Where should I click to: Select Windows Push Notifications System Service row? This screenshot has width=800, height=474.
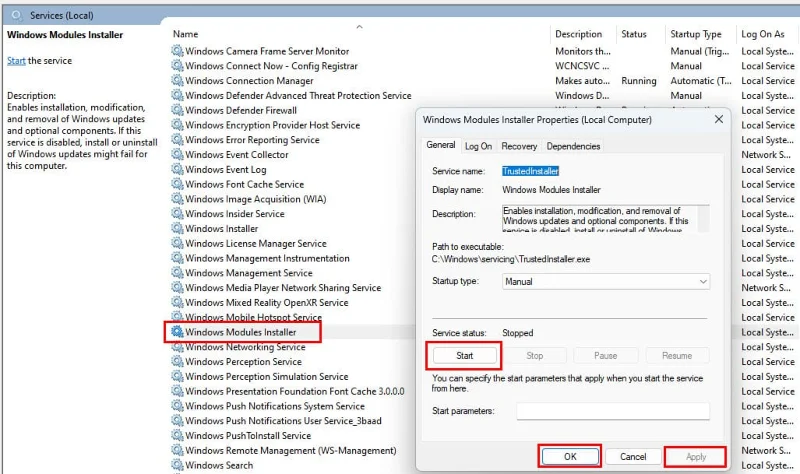275,406
